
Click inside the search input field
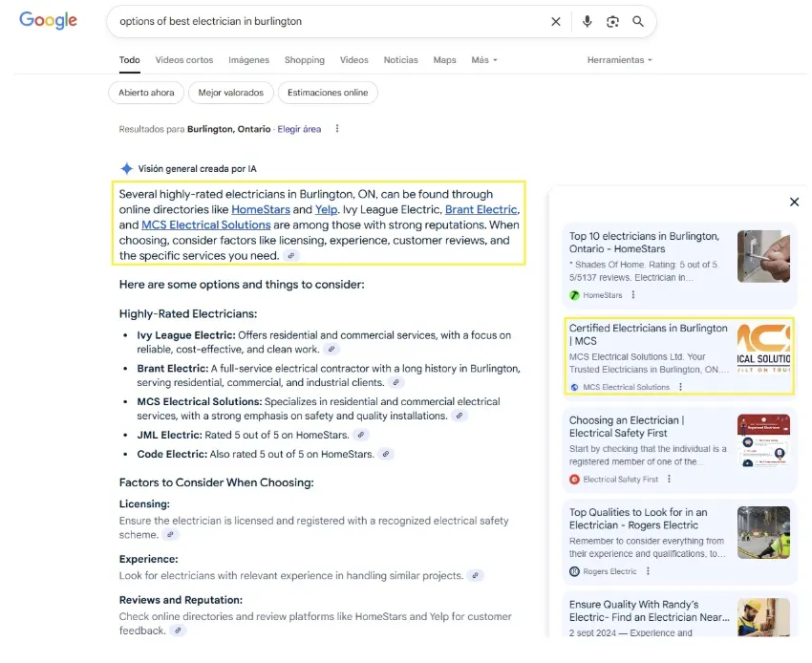(331, 22)
